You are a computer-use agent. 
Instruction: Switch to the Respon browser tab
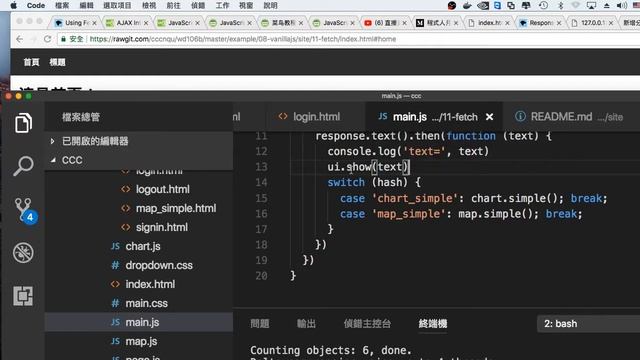(540, 23)
